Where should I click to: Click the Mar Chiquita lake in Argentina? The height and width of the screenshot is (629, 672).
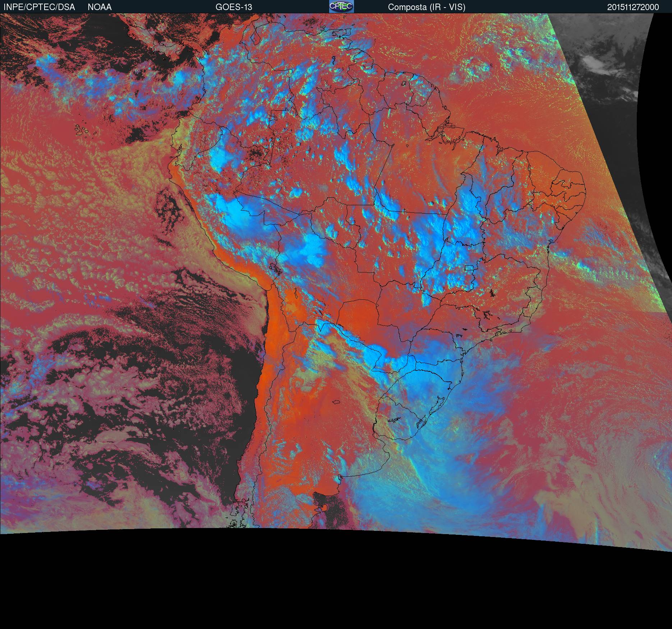[336, 402]
